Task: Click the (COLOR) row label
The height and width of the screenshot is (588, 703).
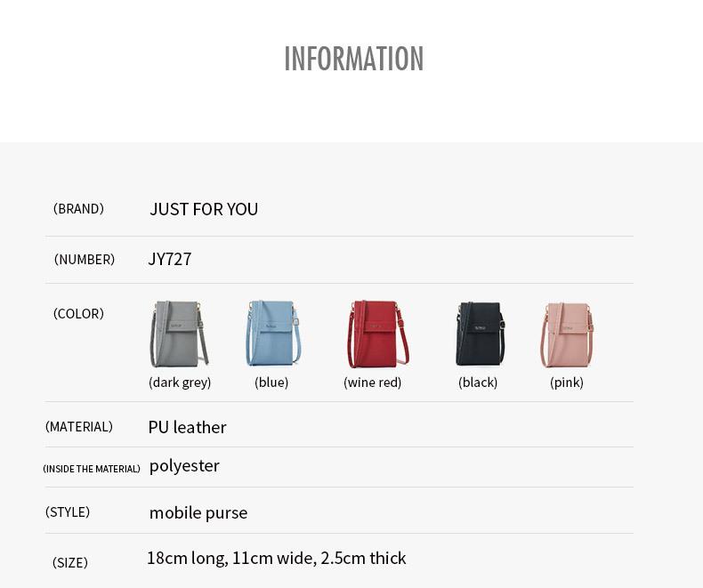Action: click(78, 314)
